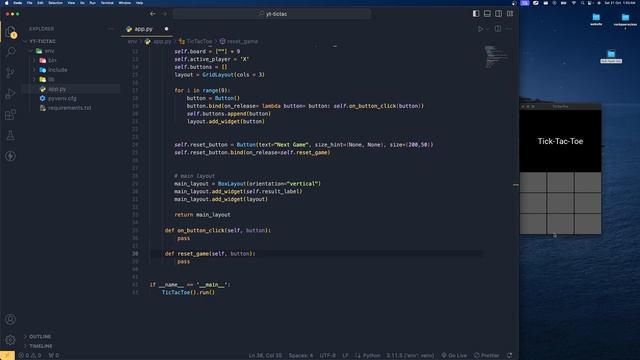Screen dimensions: 640x360
Task: Open the Terminal menu
Action: pyautogui.click(x=107, y=3)
